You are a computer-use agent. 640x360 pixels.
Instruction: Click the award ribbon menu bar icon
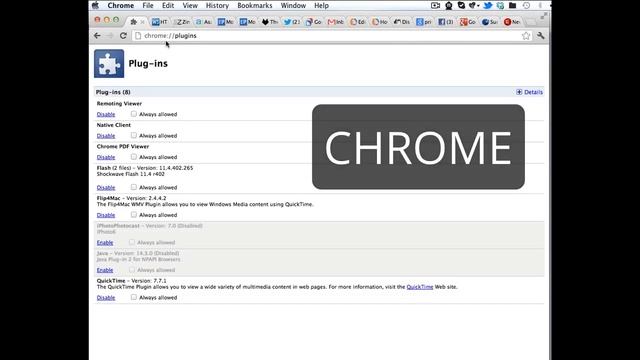point(449,5)
